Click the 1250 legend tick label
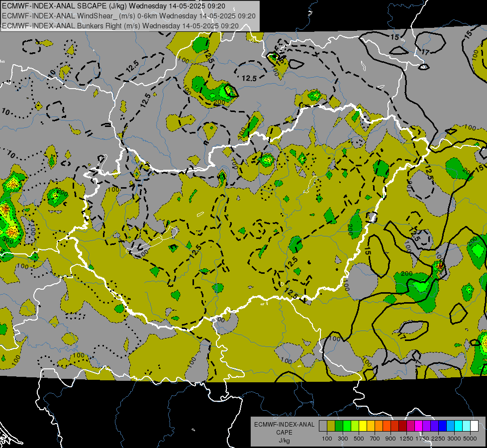 pos(406,439)
